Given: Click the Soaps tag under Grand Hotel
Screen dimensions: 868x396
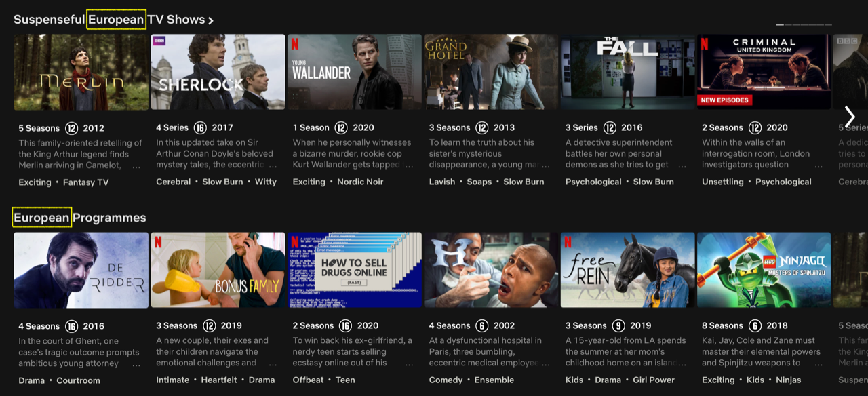Looking at the screenshot, I should point(479,182).
